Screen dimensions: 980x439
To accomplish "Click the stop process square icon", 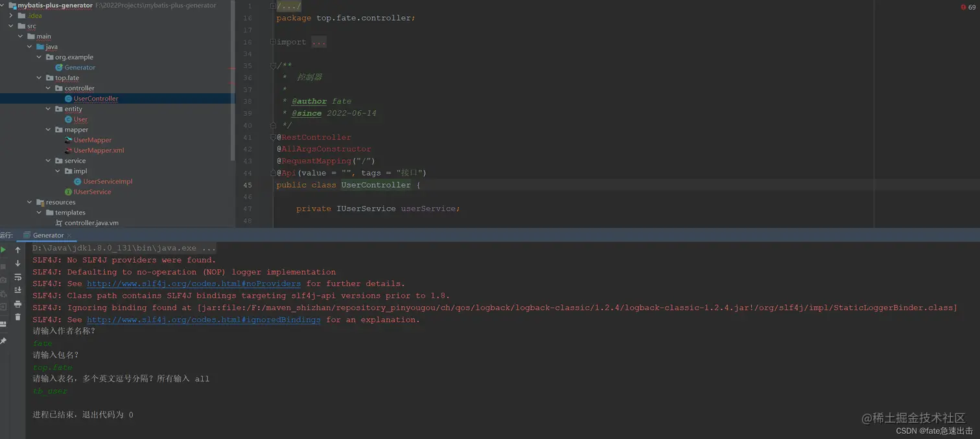I will coord(3,266).
